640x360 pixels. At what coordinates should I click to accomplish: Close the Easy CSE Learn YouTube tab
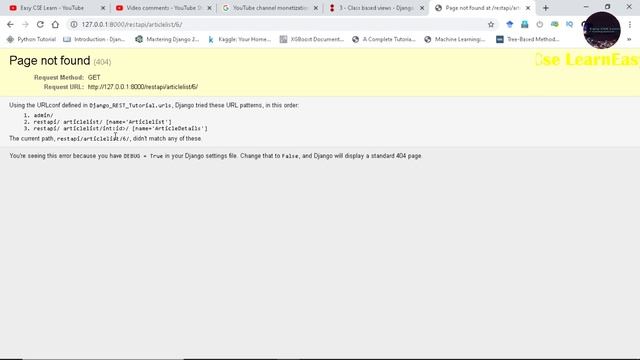click(x=103, y=8)
